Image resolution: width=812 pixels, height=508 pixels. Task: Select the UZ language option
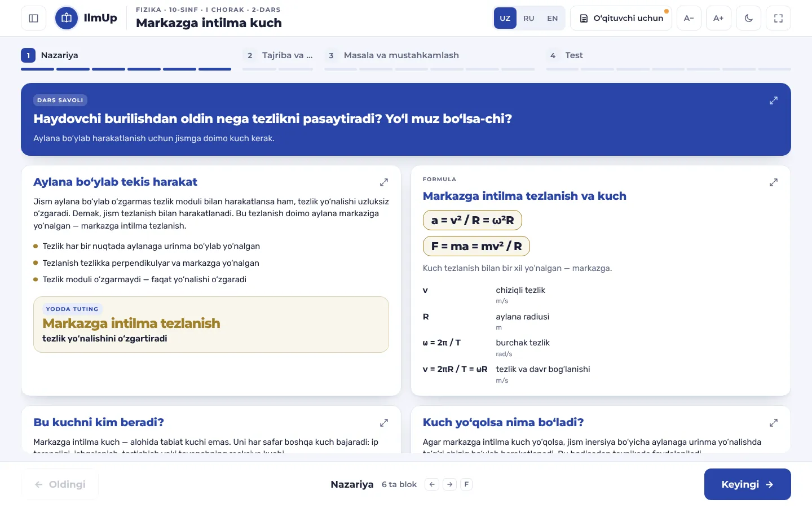(505, 18)
